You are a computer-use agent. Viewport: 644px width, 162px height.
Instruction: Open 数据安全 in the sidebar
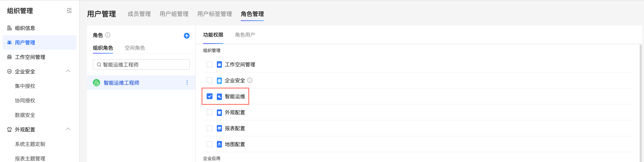[x=25, y=115]
